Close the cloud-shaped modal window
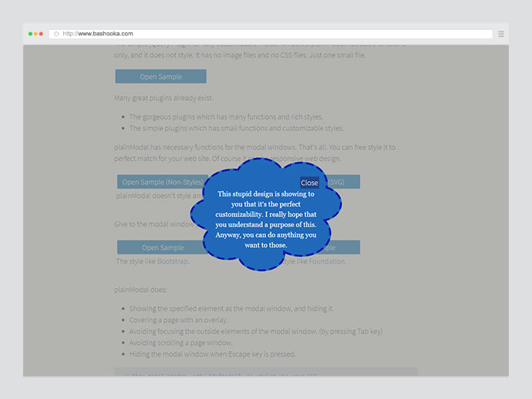The image size is (532, 399). 309,183
